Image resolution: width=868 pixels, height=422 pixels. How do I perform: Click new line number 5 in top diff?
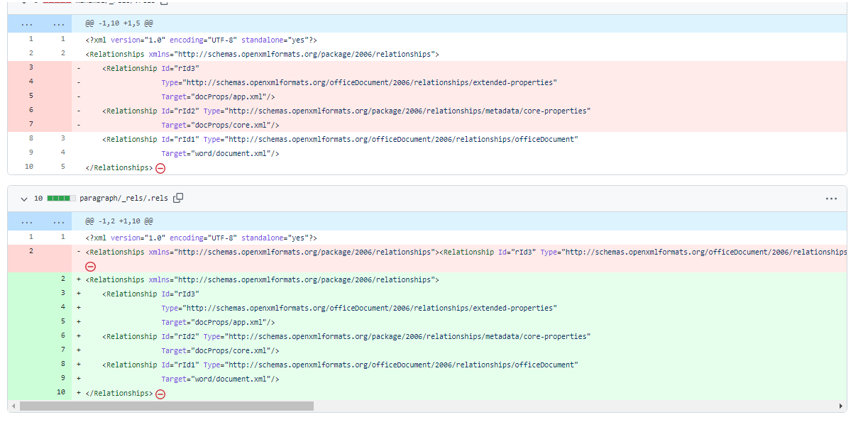tap(62, 167)
